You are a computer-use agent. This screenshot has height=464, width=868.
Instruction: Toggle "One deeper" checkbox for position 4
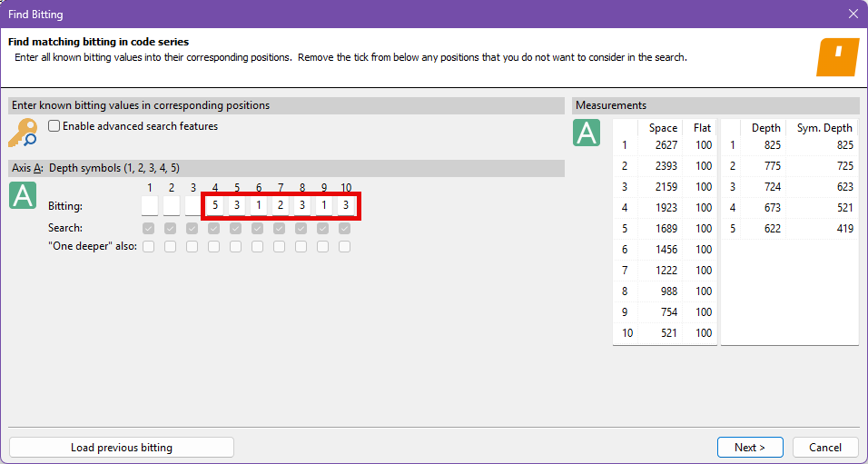(x=214, y=246)
